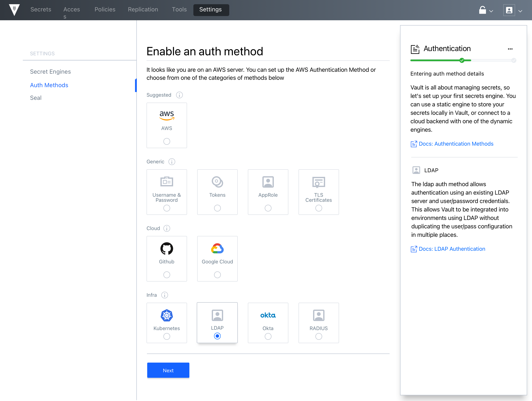This screenshot has width=532, height=401.
Task: Click the AWS logo icon
Action: point(167,115)
